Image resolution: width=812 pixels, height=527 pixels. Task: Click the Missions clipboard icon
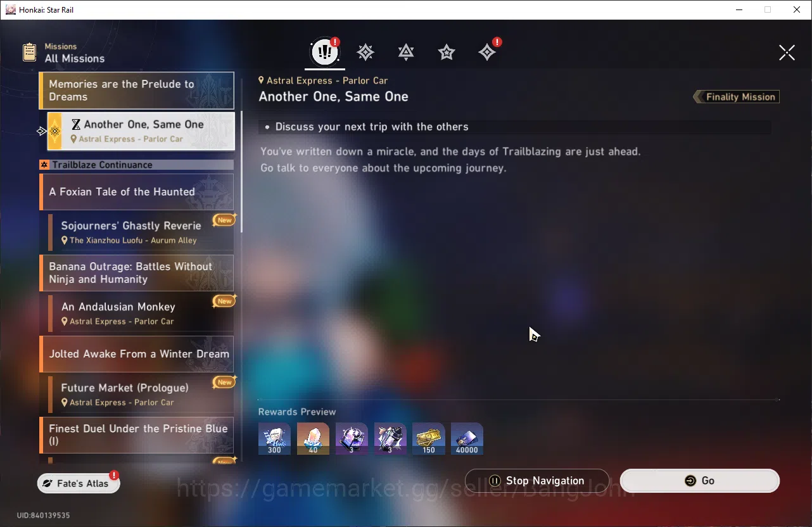click(30, 52)
